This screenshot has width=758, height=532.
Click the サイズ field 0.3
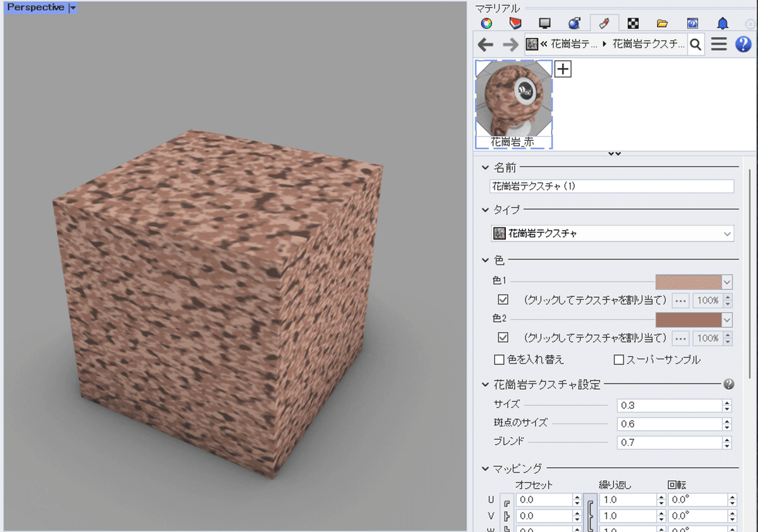(x=670, y=406)
